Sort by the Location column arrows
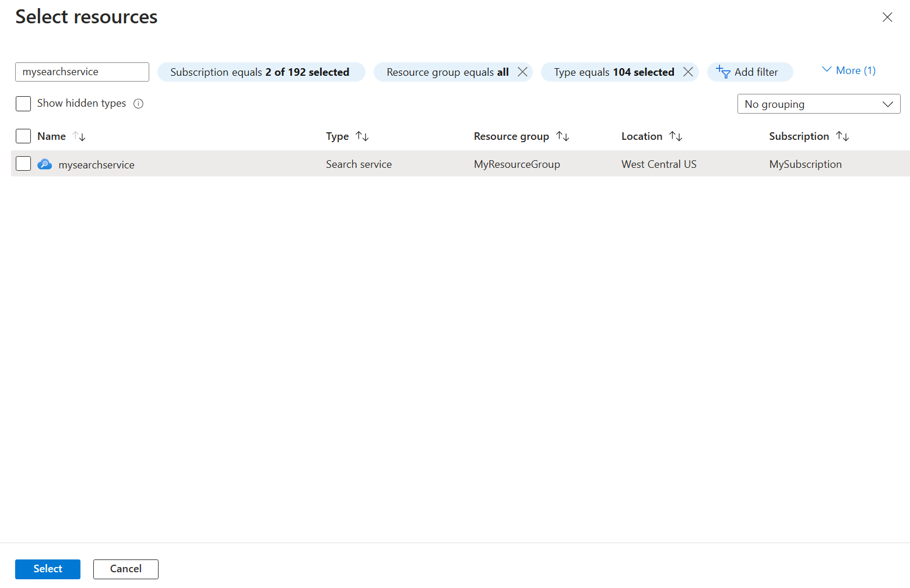This screenshot has width=910, height=588. tap(676, 136)
